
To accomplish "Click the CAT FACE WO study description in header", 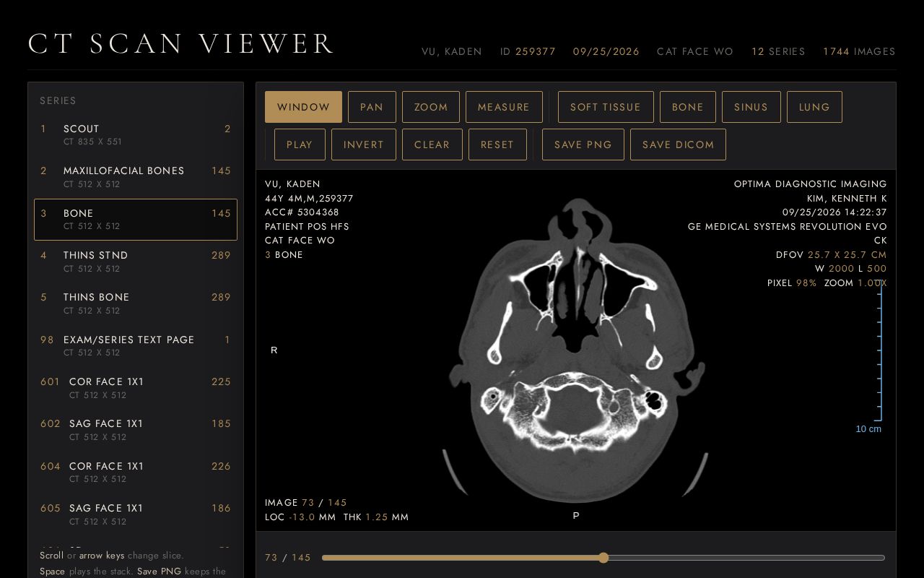I will coord(695,52).
